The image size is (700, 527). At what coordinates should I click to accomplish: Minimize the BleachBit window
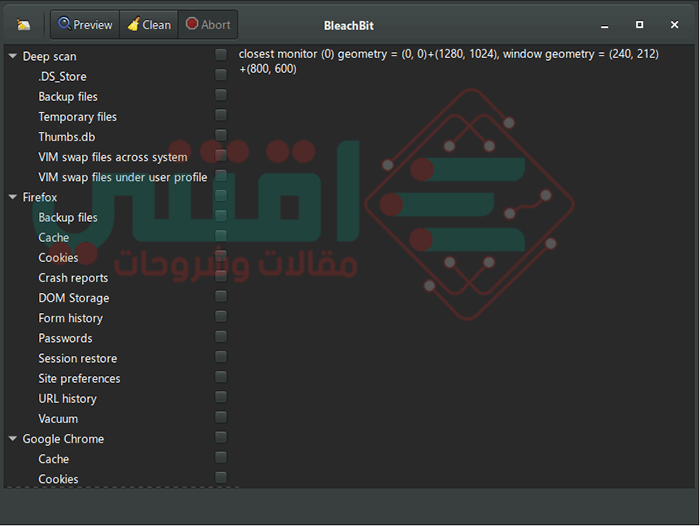[604, 25]
